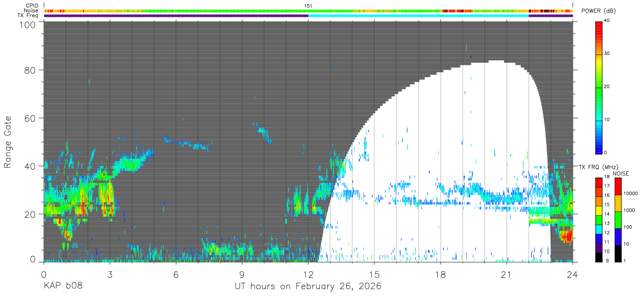Click the Noise row label at top left
The image size is (644, 297).
(x=31, y=10)
